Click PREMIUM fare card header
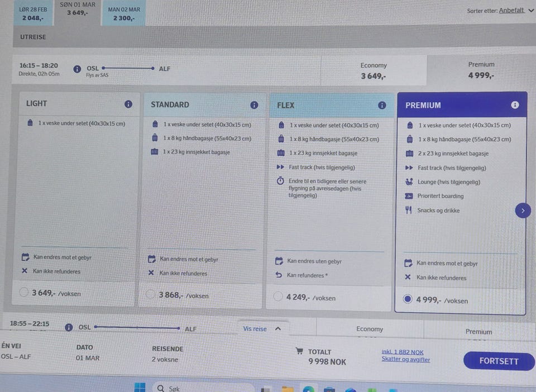This screenshot has height=392, width=536. 462,105
